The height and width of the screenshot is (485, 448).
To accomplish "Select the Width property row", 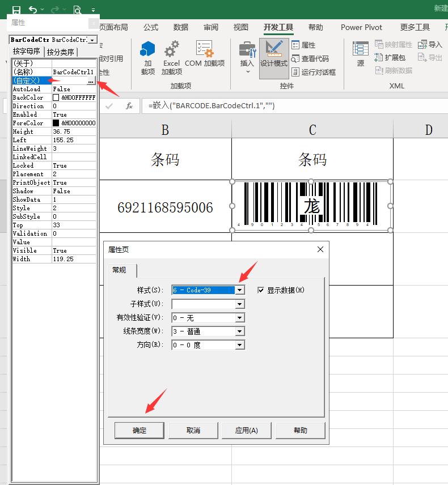I will tap(54, 259).
